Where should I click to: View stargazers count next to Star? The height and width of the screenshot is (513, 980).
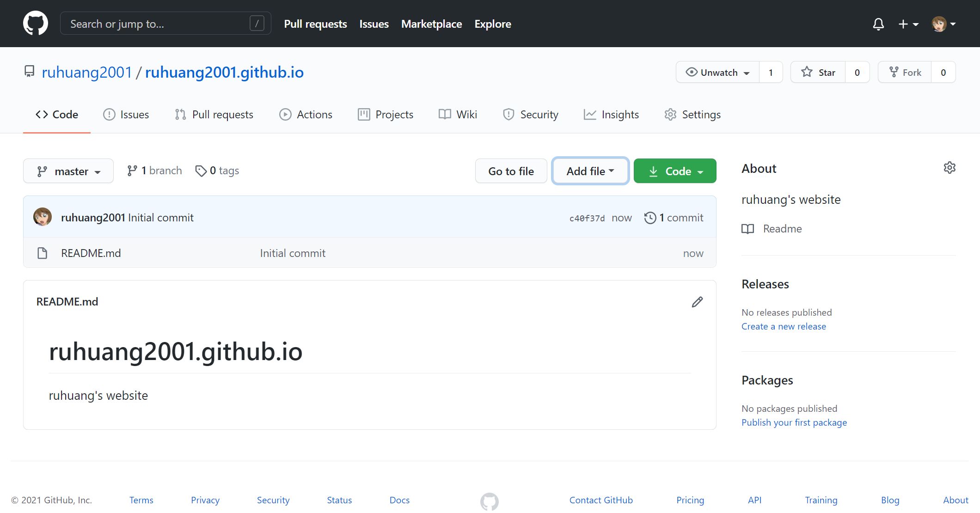(x=857, y=72)
